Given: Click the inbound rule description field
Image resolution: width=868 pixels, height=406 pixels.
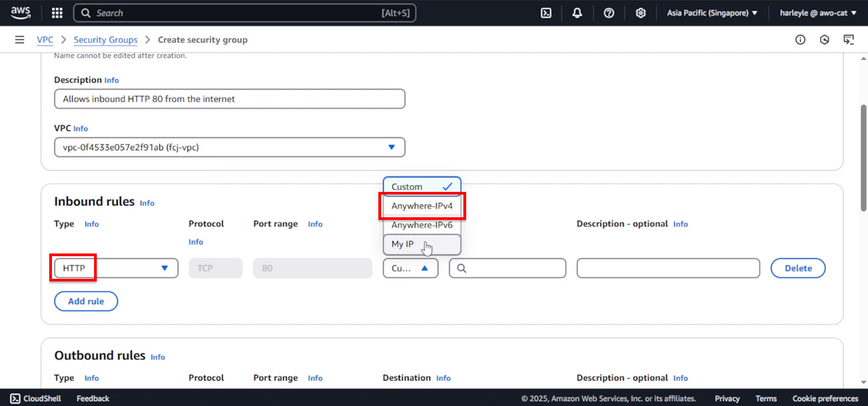Looking at the screenshot, I should (668, 268).
